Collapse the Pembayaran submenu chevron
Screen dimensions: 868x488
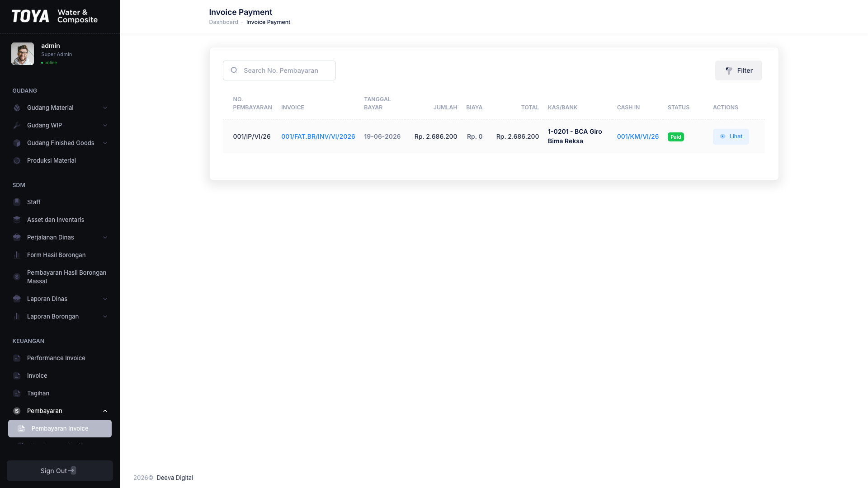coord(105,411)
